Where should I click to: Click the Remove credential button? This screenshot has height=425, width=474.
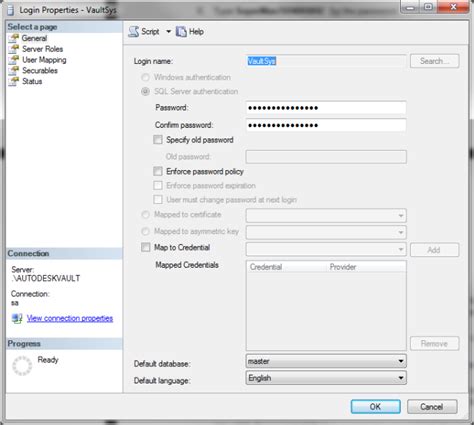435,344
